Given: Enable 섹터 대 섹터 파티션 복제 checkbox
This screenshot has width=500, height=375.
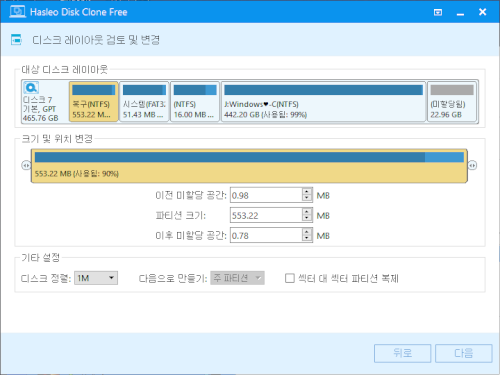Looking at the screenshot, I should [290, 278].
